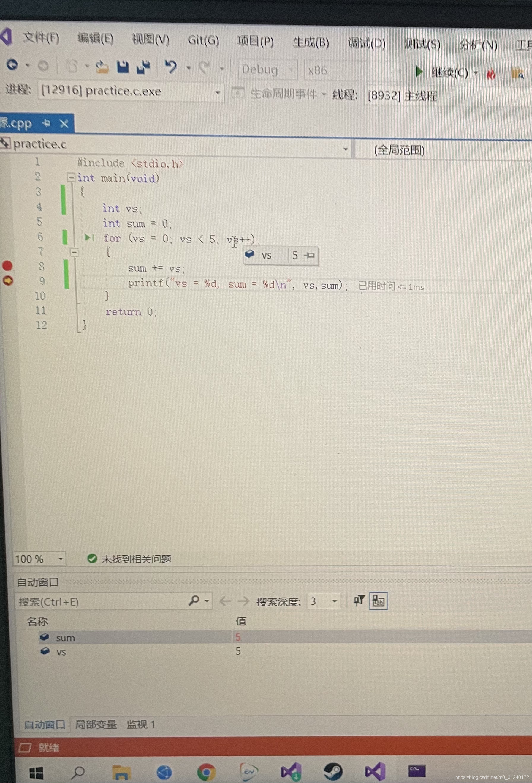Open the process dropdown for practice.c.exe
Image resolution: width=532 pixels, height=783 pixels.
click(218, 92)
